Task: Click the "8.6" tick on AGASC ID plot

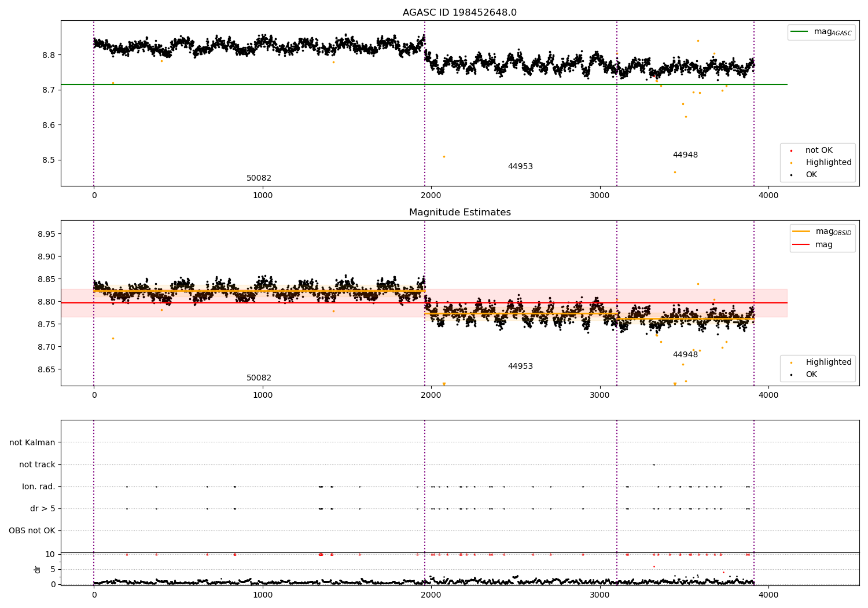Action: [x=48, y=125]
